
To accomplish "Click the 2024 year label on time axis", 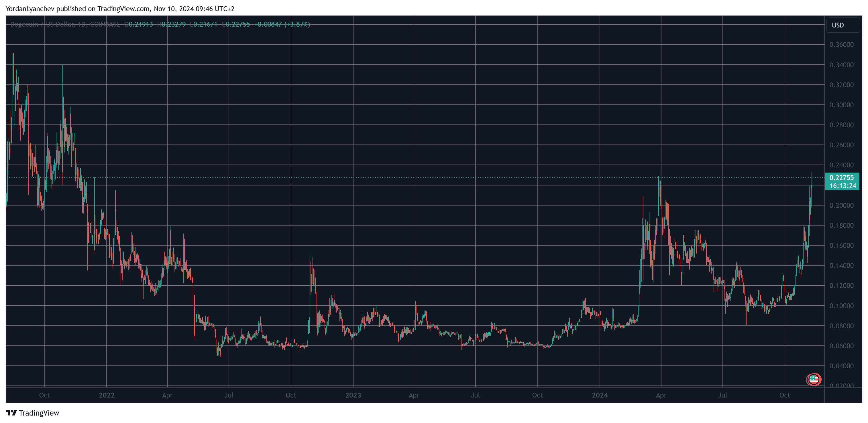I will [x=600, y=395].
